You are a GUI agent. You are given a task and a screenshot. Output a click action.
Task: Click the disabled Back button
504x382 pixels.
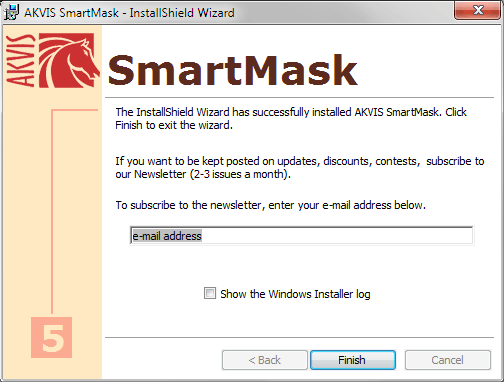tap(265, 360)
